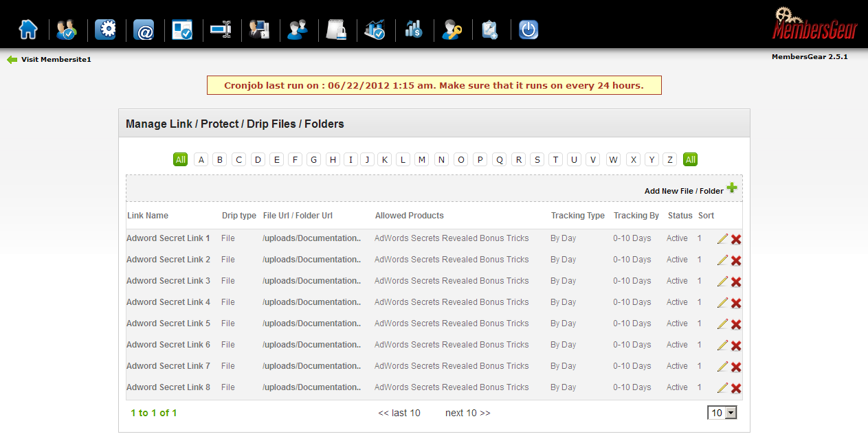Open the email @ icon
The width and height of the screenshot is (868, 443).
point(144,30)
